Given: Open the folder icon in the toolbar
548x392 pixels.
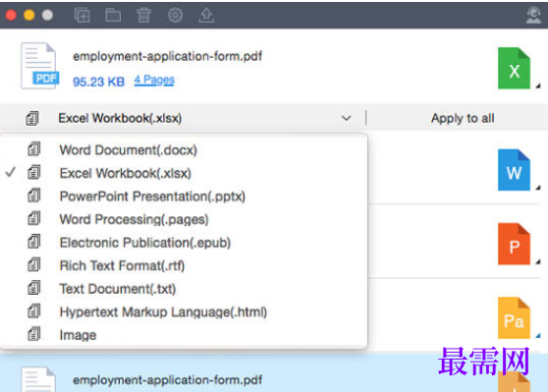Looking at the screenshot, I should coord(113,16).
